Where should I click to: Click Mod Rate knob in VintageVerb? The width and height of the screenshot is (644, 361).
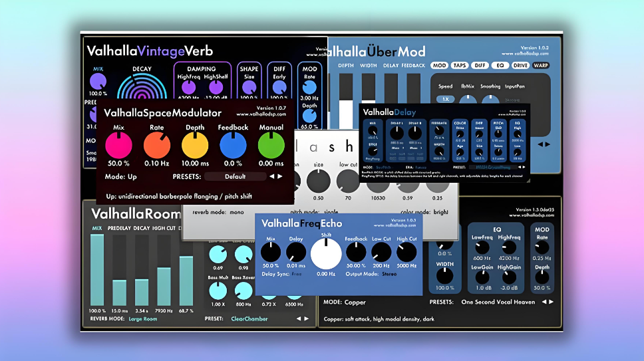pos(309,87)
